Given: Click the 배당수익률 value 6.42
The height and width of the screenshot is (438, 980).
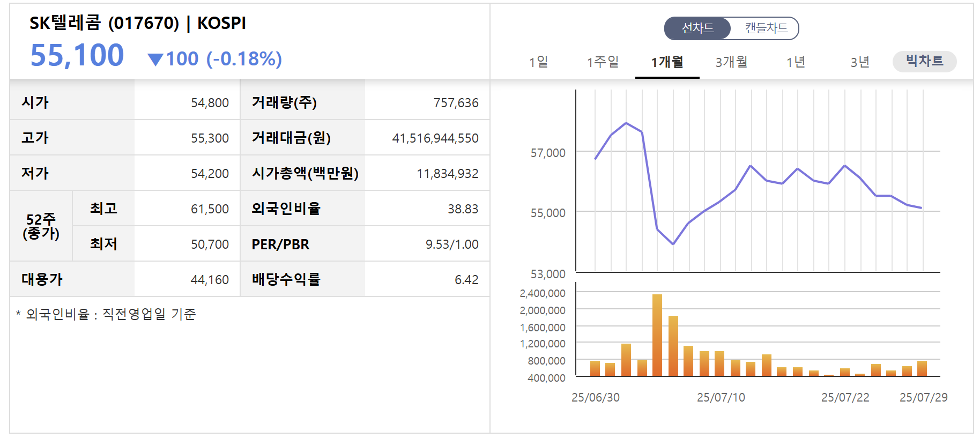Looking at the screenshot, I should (466, 279).
